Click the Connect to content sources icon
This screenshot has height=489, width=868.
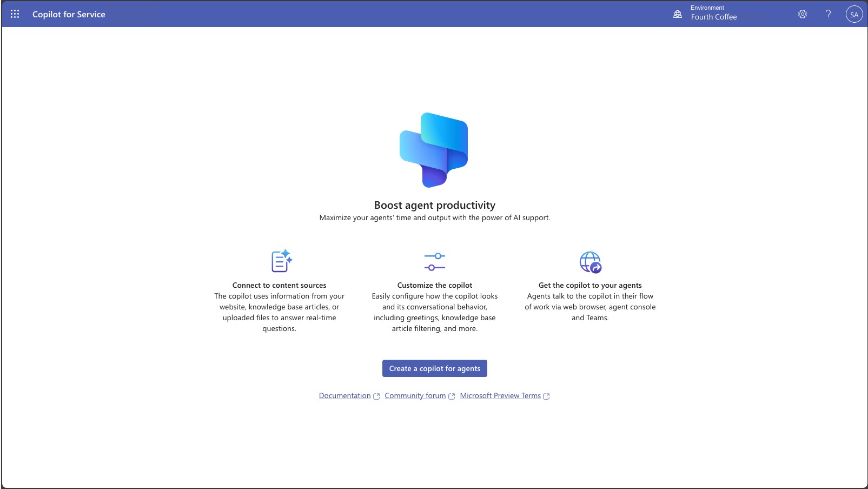(282, 261)
